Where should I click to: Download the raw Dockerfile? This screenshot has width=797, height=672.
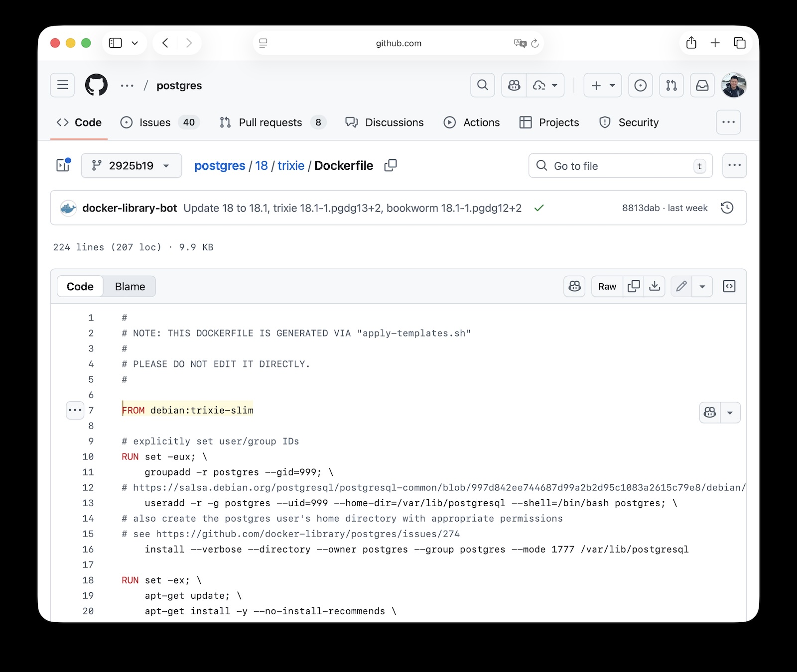655,286
